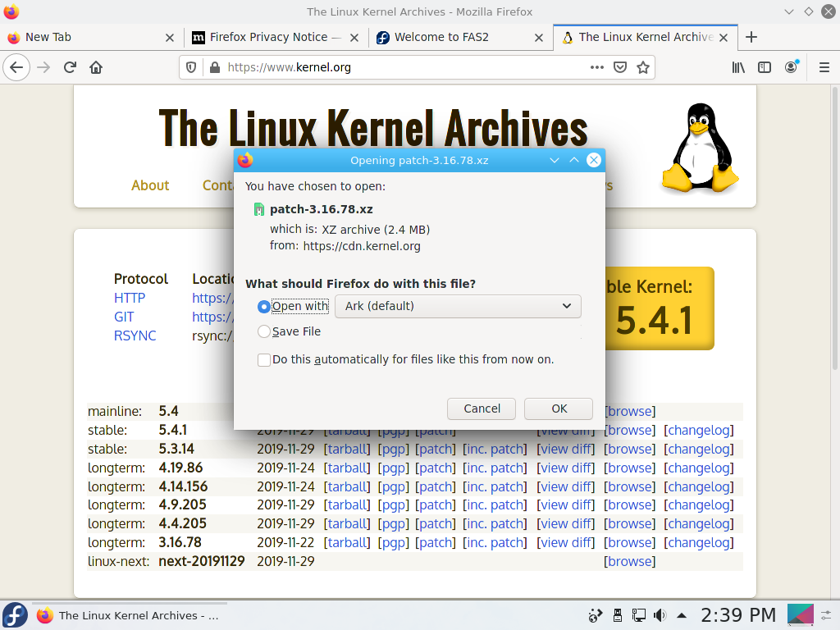Select the Save File radio button
This screenshot has width=840, height=630.
[x=263, y=331]
